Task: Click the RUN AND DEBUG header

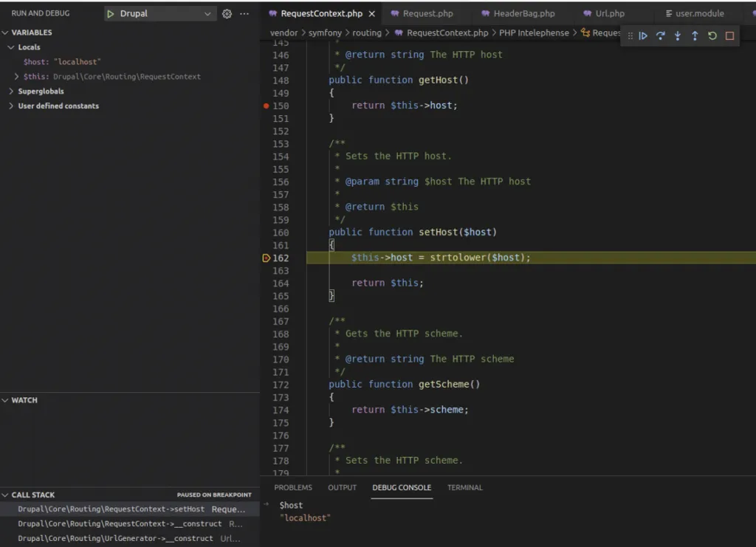Action: (41, 13)
